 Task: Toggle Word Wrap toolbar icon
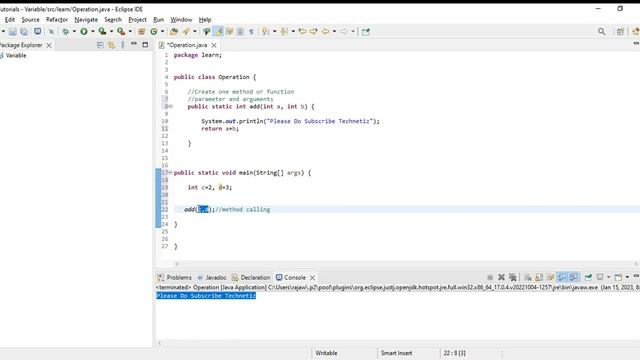point(229,31)
